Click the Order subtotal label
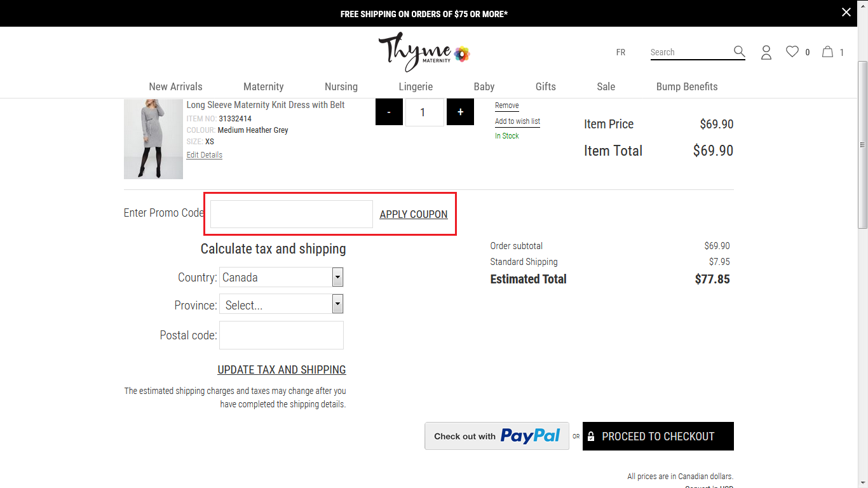The height and width of the screenshot is (488, 868). [x=517, y=246]
